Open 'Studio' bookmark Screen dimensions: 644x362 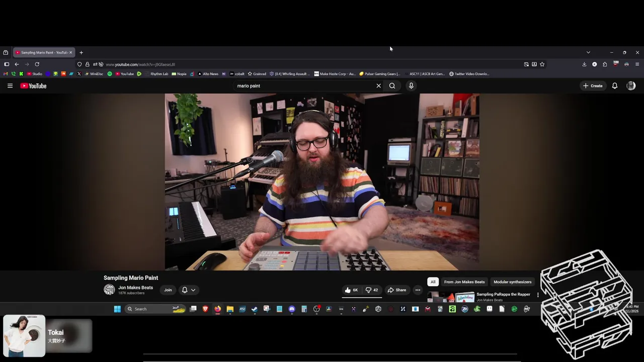click(34, 74)
